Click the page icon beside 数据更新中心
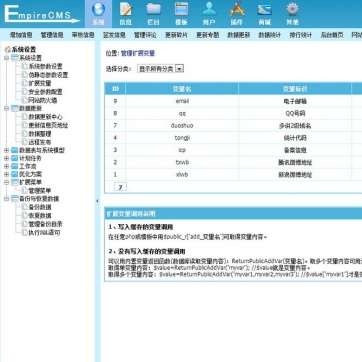This screenshot has width=362, height=362. (x=24, y=117)
